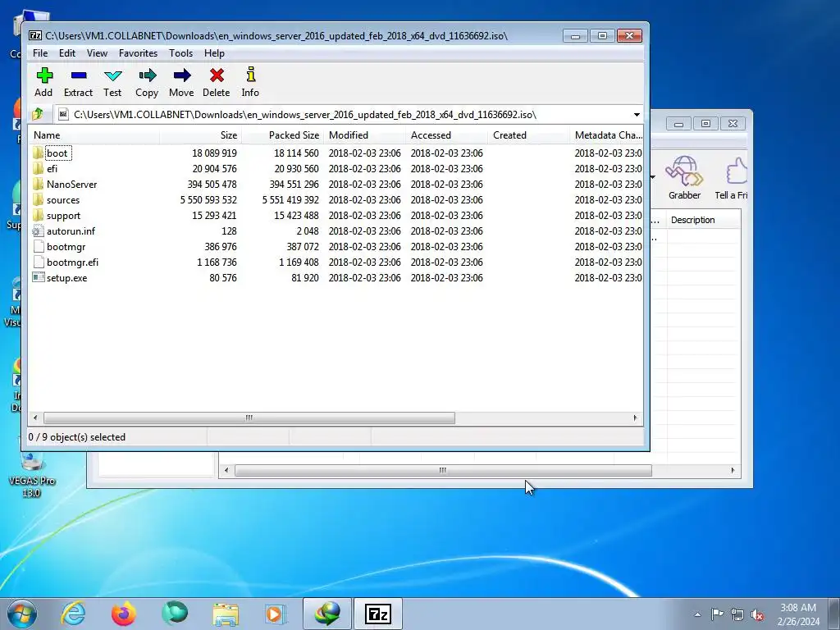
Task: Click 7-Zip scrollbar right arrow
Action: pyautogui.click(x=636, y=418)
